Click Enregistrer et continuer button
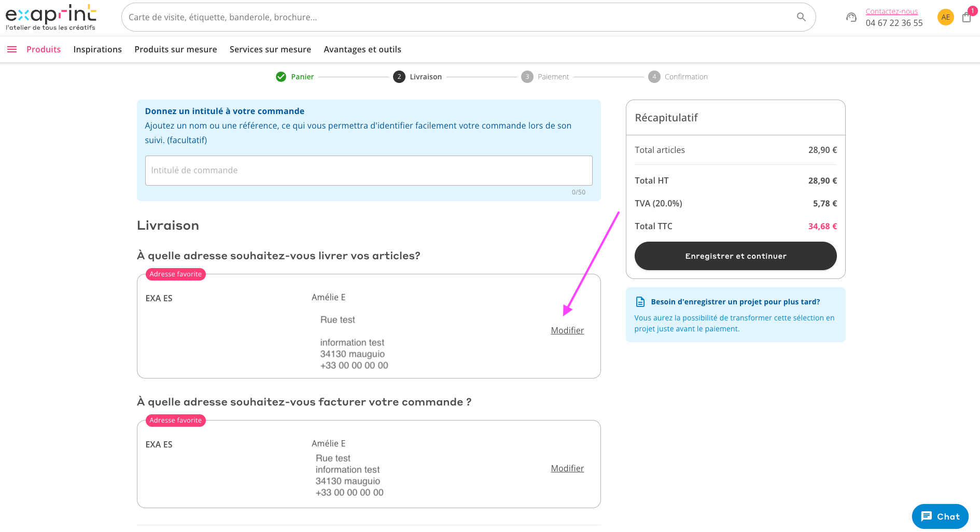 [735, 256]
